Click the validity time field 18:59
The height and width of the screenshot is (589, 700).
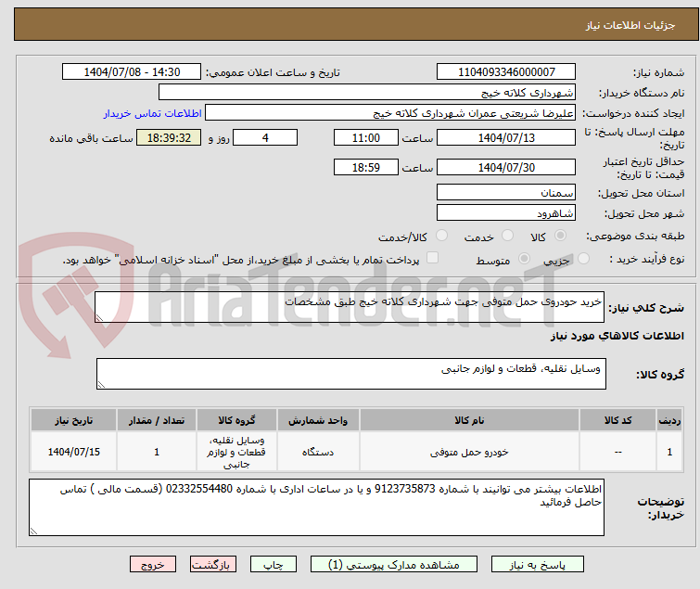tap(365, 168)
